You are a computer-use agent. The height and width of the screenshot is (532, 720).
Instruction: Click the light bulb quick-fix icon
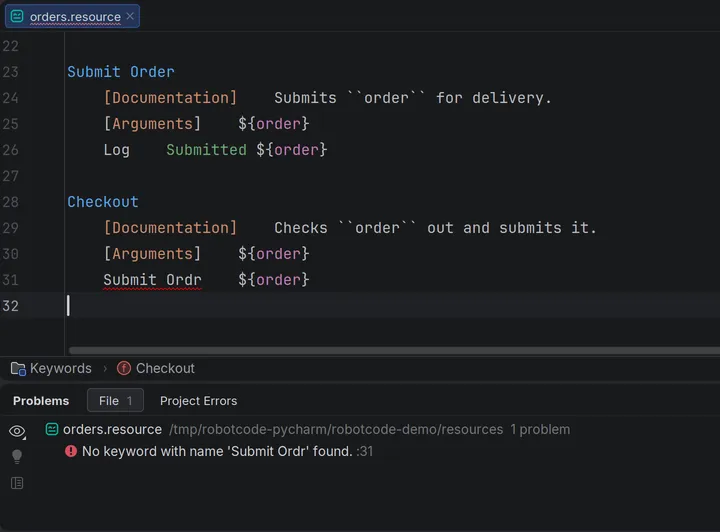17,456
